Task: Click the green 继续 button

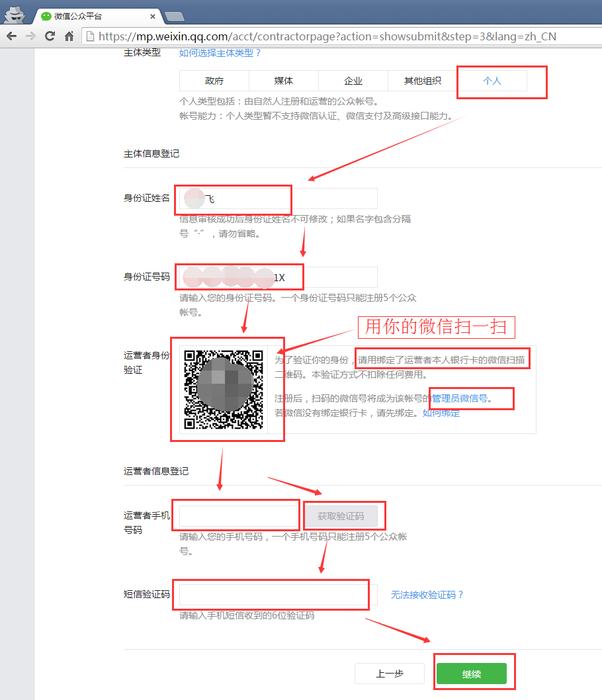Action: coord(471,674)
